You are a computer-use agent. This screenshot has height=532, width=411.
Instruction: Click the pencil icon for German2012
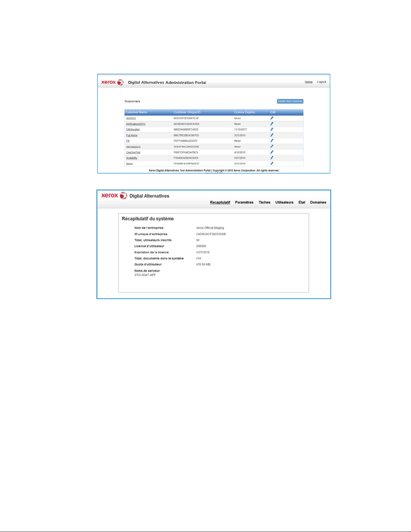[x=272, y=147]
